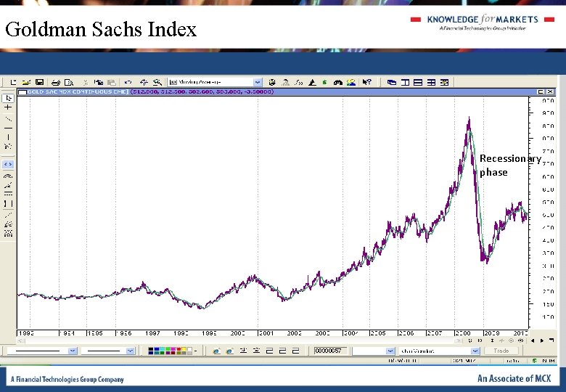
Task: Open the Moving Average indicator dropdown
Action: 215,82
